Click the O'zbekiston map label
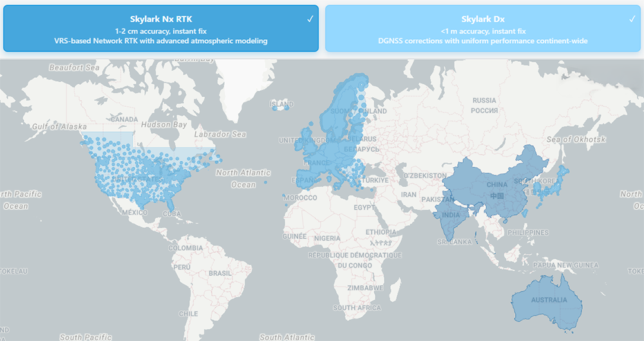The image size is (644, 341). 424,176
